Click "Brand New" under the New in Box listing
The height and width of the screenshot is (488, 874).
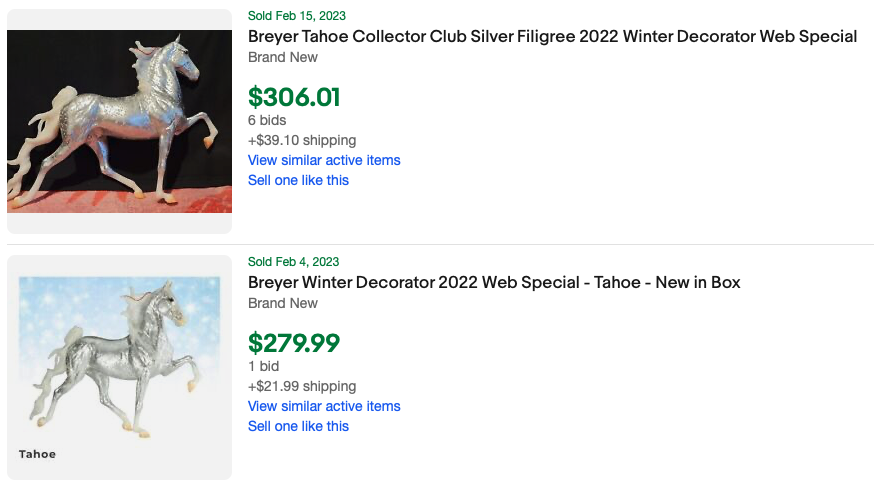coord(283,303)
